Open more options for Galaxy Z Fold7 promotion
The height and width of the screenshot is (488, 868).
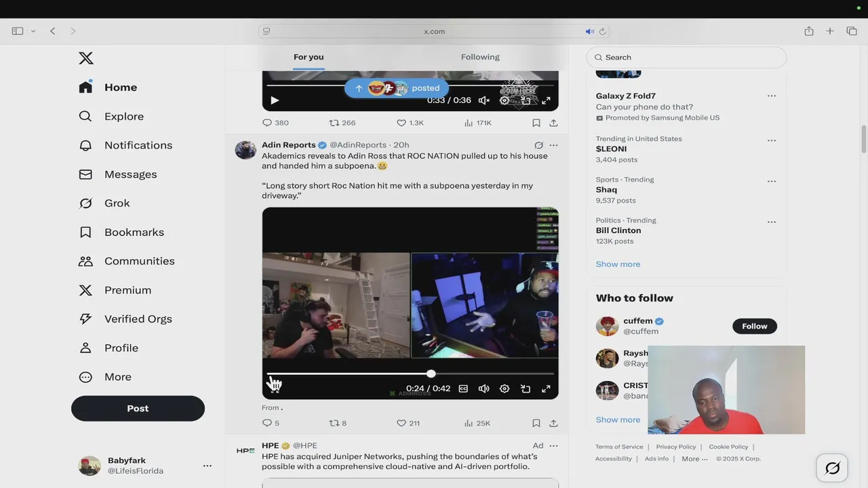tap(771, 96)
